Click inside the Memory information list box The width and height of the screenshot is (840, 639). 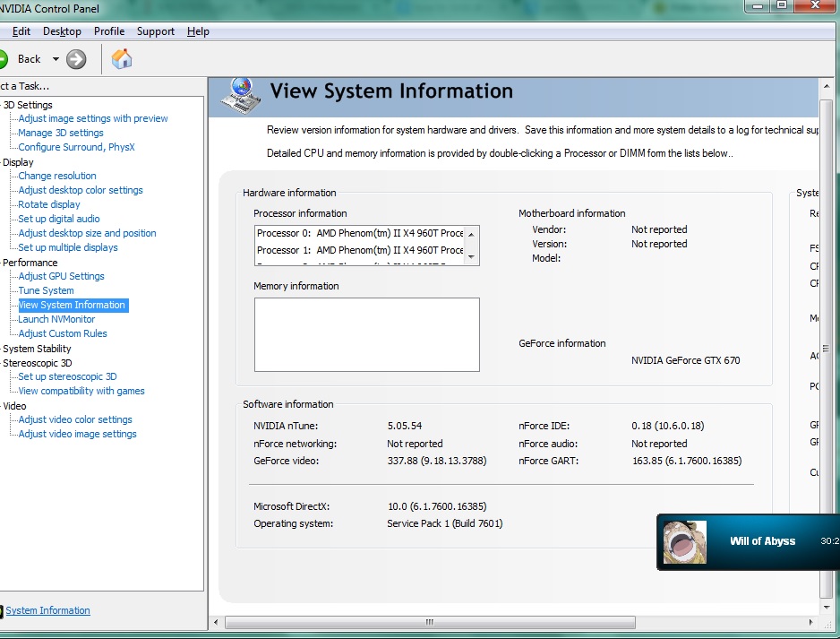click(x=367, y=334)
